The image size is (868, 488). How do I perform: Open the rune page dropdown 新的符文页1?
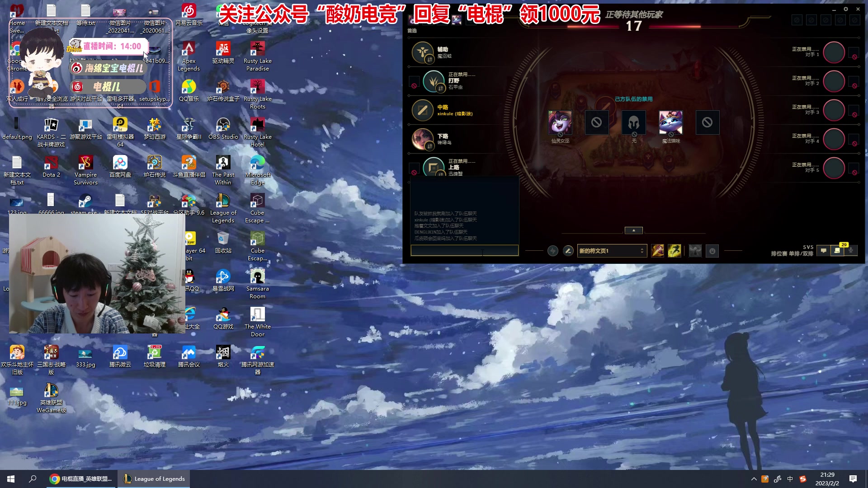tap(612, 251)
